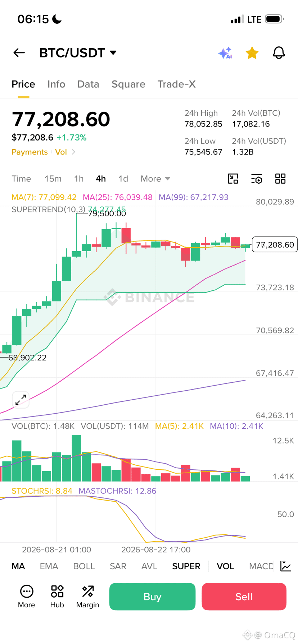The width and height of the screenshot is (298, 644).
Task: Open the Payments link
Action: (x=30, y=152)
